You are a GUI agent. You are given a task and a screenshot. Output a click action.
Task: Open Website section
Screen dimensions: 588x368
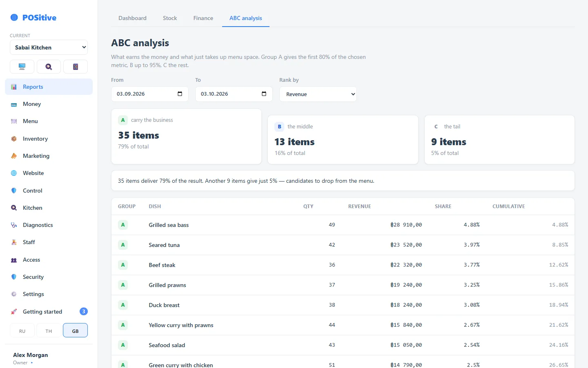click(x=49, y=173)
